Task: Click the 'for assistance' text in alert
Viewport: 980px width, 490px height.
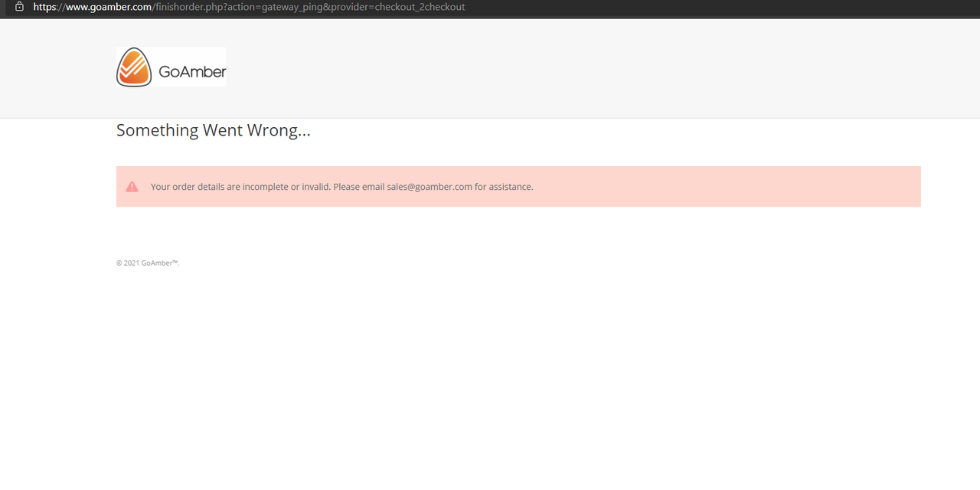Action: pos(504,187)
